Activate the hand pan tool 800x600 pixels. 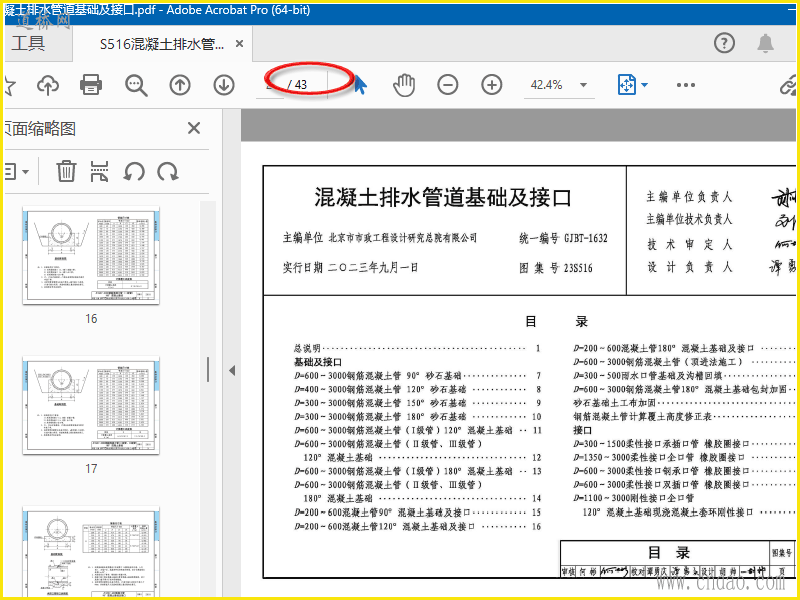404,85
